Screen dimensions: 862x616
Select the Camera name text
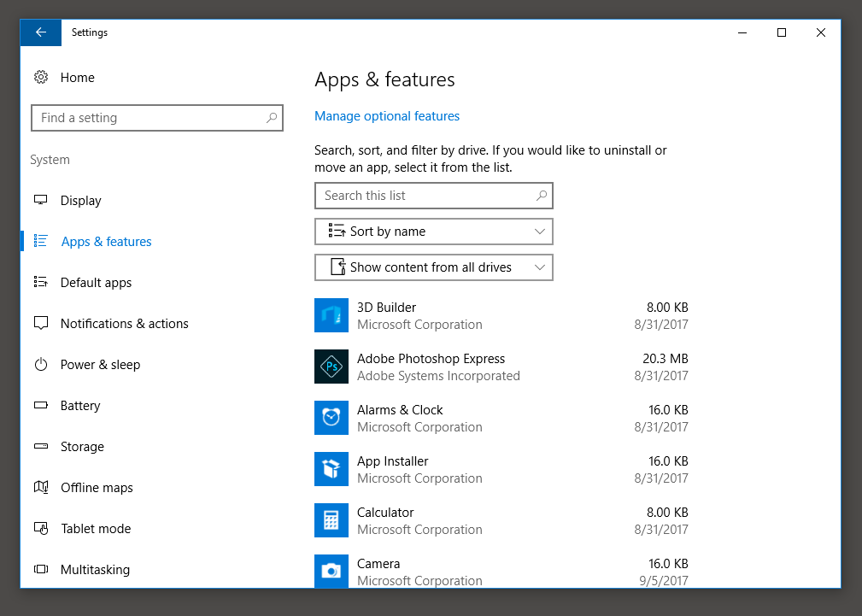coord(378,564)
